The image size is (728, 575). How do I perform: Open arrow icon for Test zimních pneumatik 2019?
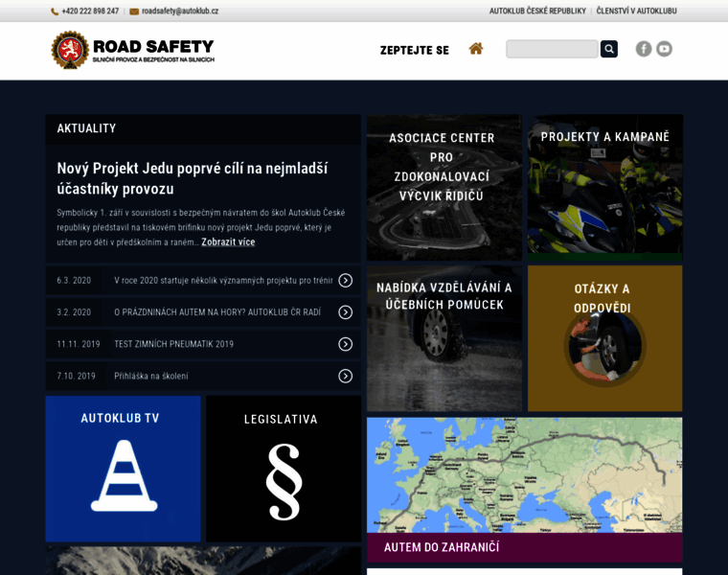pos(346,344)
